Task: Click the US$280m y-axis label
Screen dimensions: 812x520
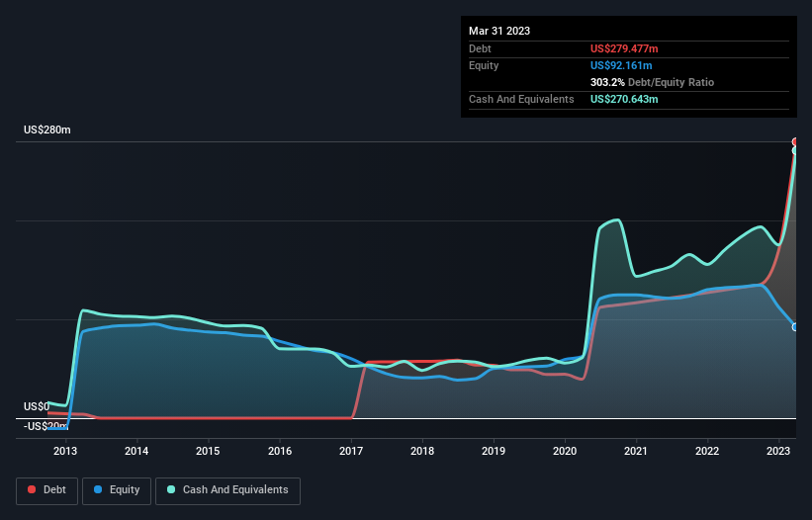Action: 47,130
